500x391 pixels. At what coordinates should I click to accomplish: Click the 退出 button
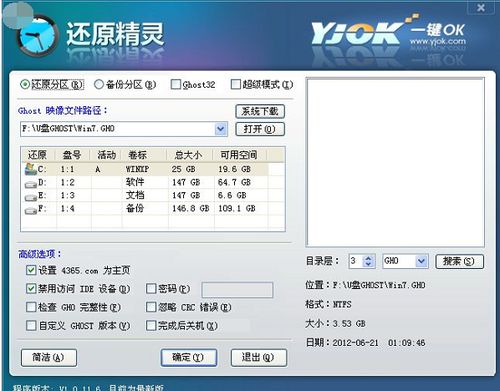click(259, 358)
